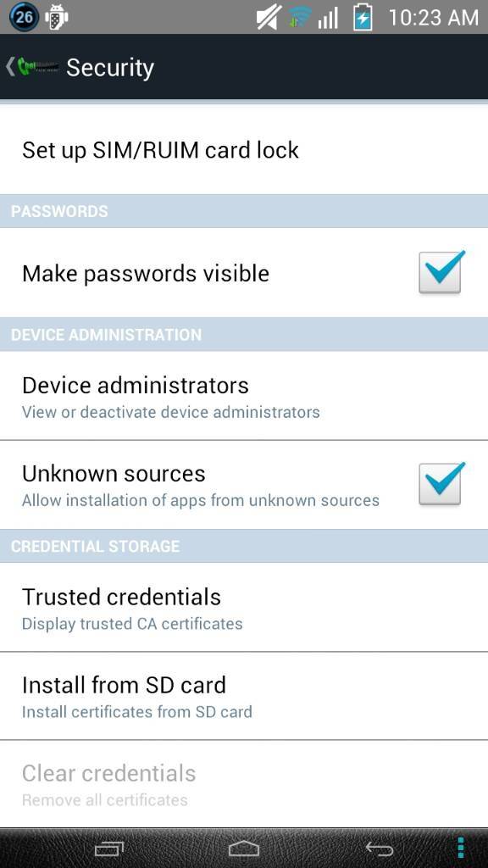Tap the Clear credentials option

click(x=244, y=784)
